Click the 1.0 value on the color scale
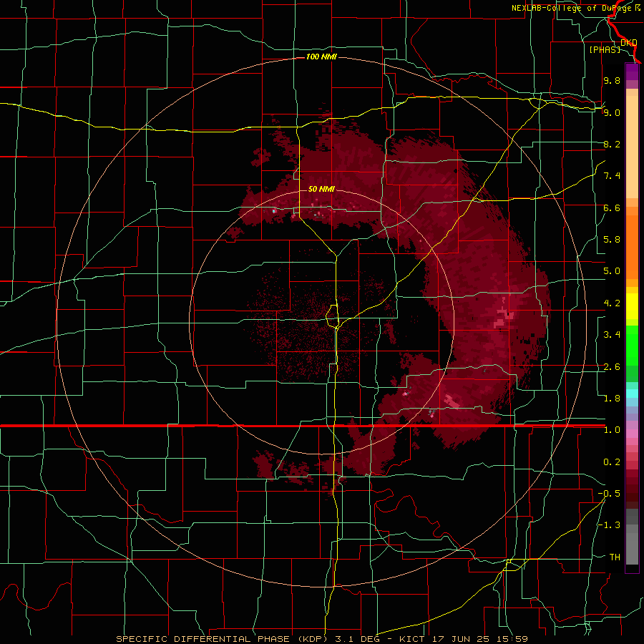 [x=612, y=430]
